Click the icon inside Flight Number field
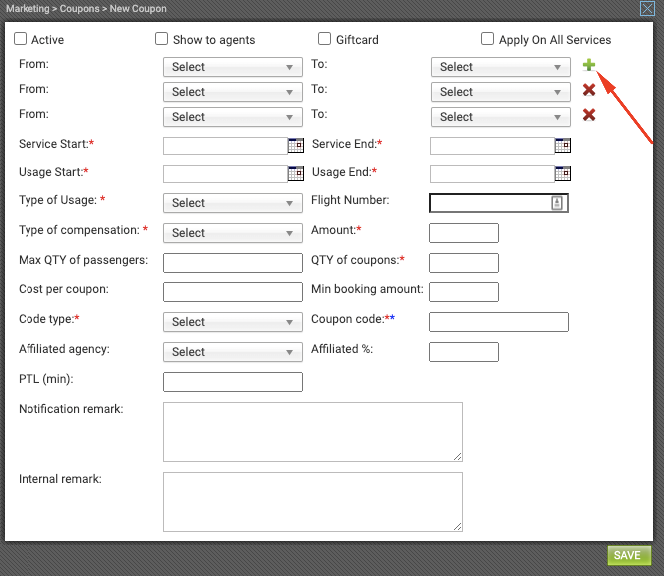Image resolution: width=664 pixels, height=576 pixels. point(557,203)
